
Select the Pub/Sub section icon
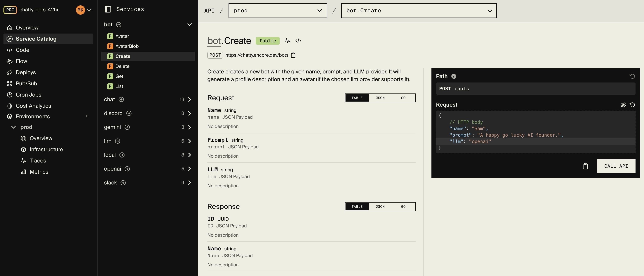click(x=9, y=83)
